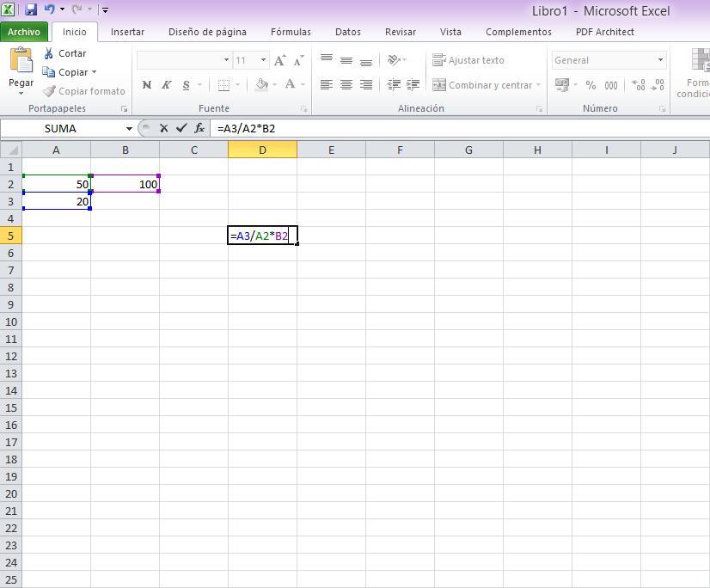Click the Undo arrow icon
The width and height of the screenshot is (710, 588).
49,10
